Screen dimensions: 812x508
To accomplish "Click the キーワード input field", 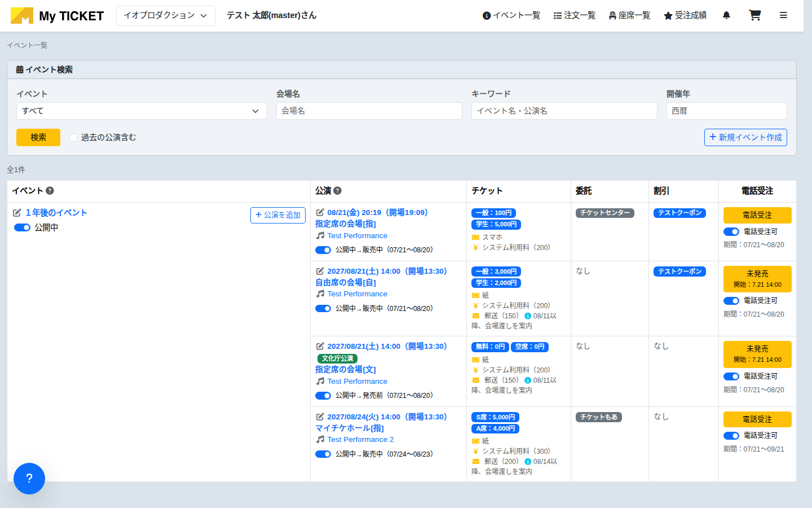I will (x=564, y=111).
